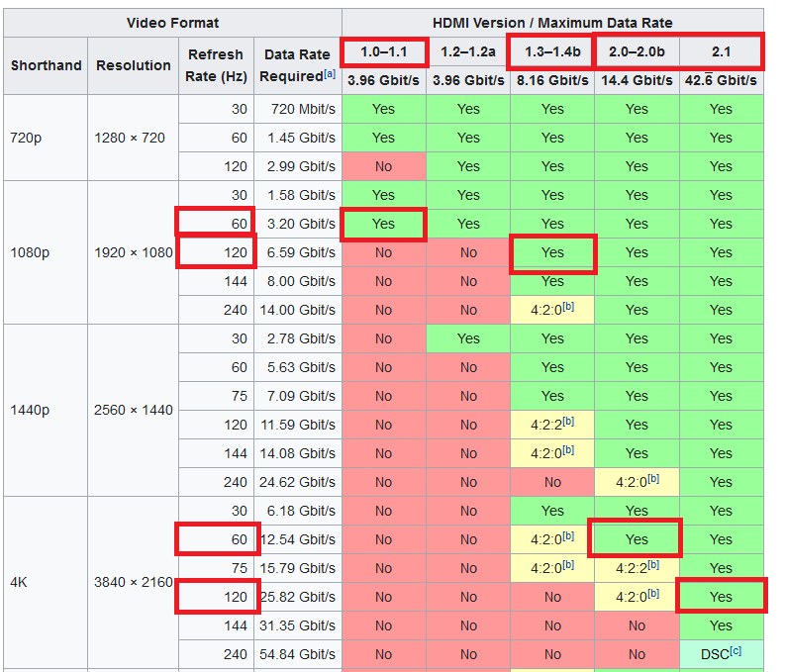Click the 1.58 Gbit/s data rate cell
Viewport: 785px width, 672px height.
click(298, 195)
